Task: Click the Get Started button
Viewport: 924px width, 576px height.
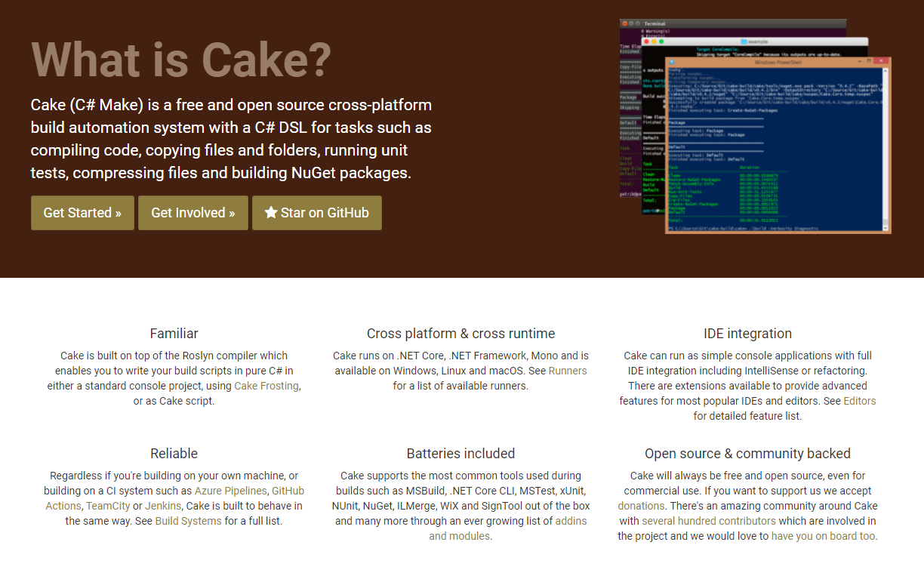Action: click(x=82, y=213)
